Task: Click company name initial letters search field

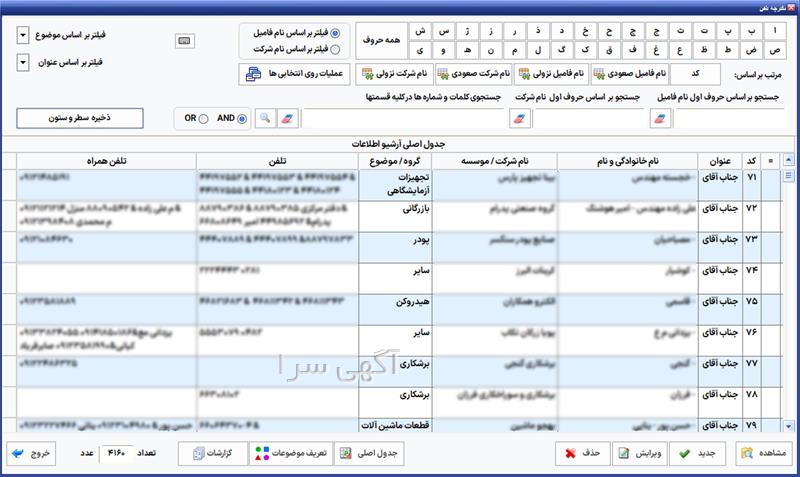Action: coord(590,118)
